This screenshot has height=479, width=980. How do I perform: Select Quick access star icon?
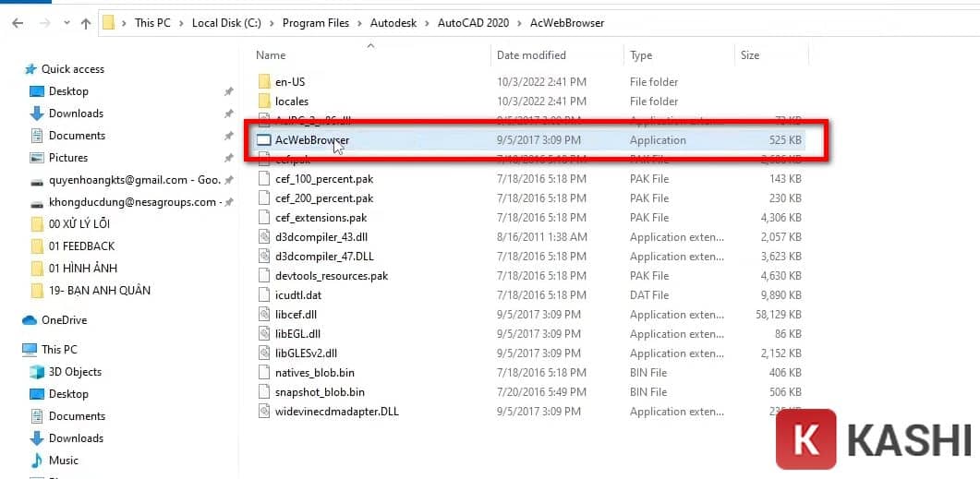pyautogui.click(x=30, y=69)
